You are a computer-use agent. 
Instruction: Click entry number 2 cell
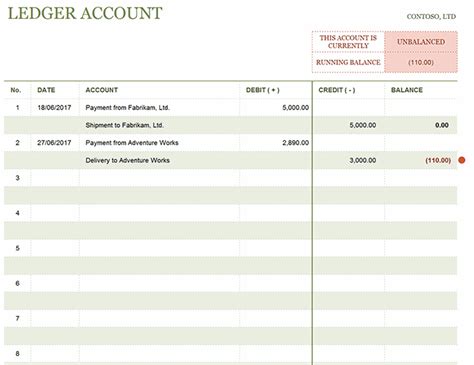tap(17, 143)
